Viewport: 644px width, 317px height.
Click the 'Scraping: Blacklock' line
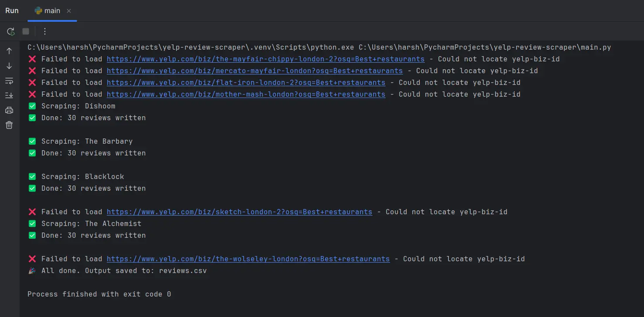pyautogui.click(x=82, y=176)
